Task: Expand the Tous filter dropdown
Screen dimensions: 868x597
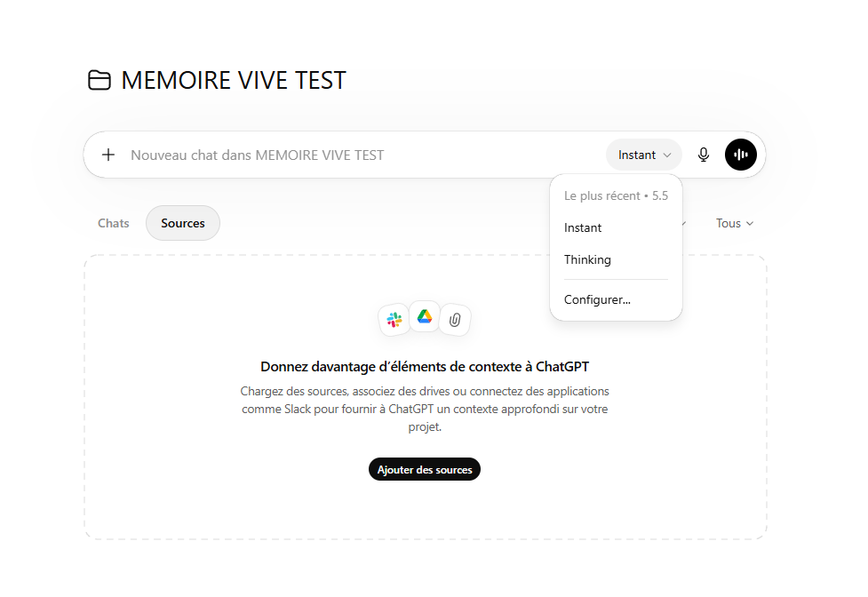Action: click(x=734, y=224)
